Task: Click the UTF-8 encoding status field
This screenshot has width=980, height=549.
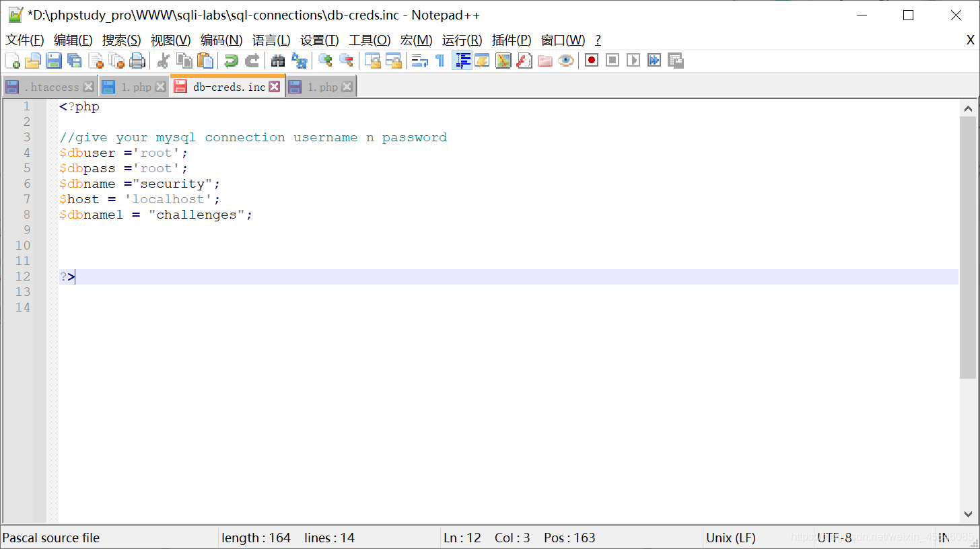Action: [835, 538]
